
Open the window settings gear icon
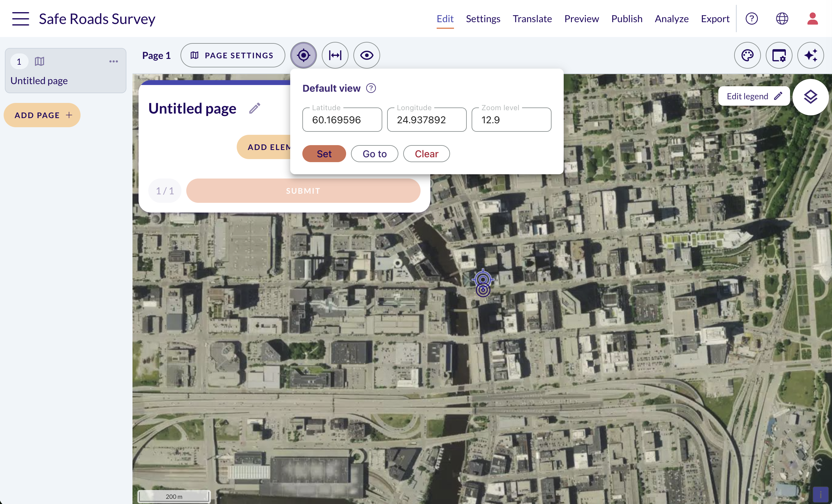click(x=779, y=55)
